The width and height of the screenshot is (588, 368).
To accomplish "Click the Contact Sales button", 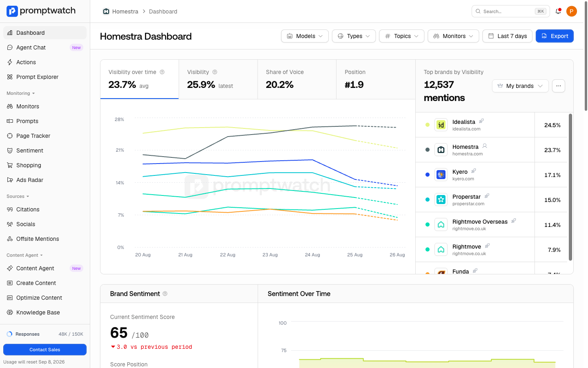I will pyautogui.click(x=45, y=350).
